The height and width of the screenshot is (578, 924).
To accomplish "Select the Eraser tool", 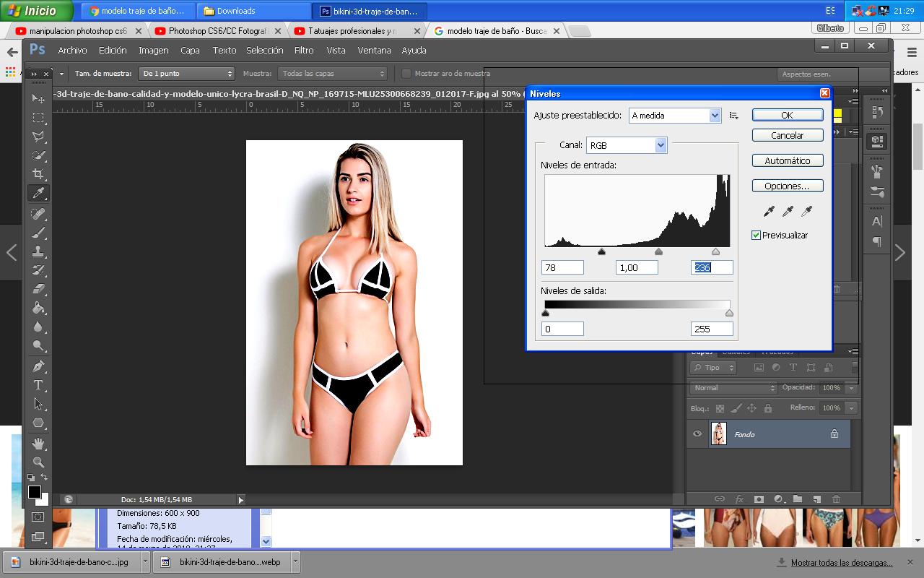I will [x=38, y=289].
